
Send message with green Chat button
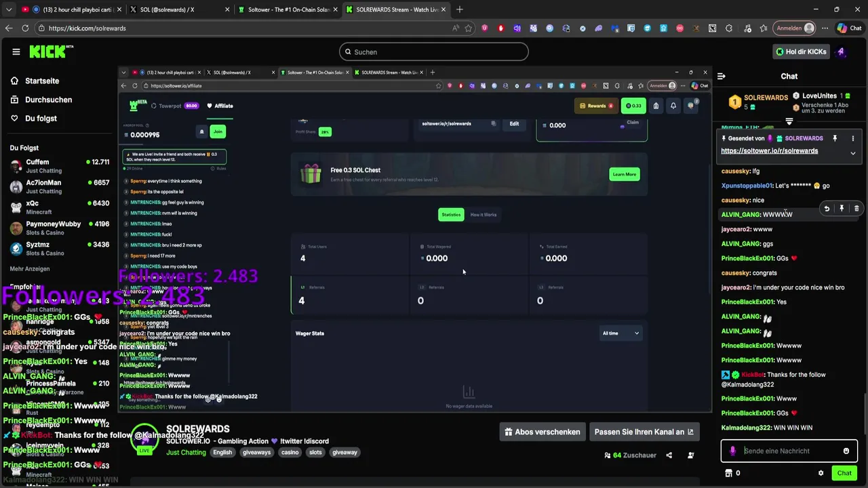pos(844,473)
